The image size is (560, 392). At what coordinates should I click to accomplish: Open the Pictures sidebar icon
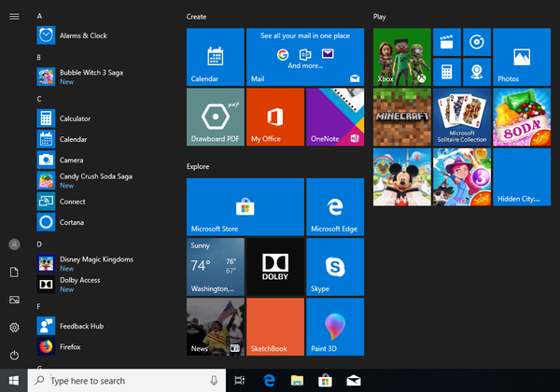(14, 300)
